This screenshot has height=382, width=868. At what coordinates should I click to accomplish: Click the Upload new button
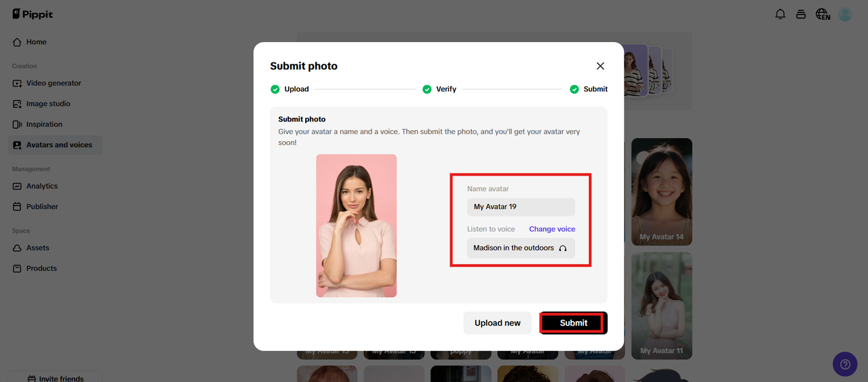click(498, 323)
